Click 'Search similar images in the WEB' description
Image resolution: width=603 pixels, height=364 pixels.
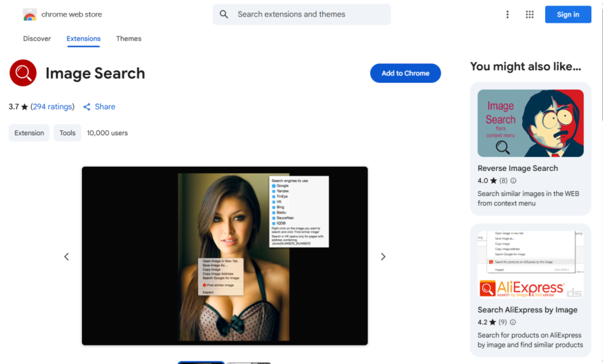(x=528, y=199)
